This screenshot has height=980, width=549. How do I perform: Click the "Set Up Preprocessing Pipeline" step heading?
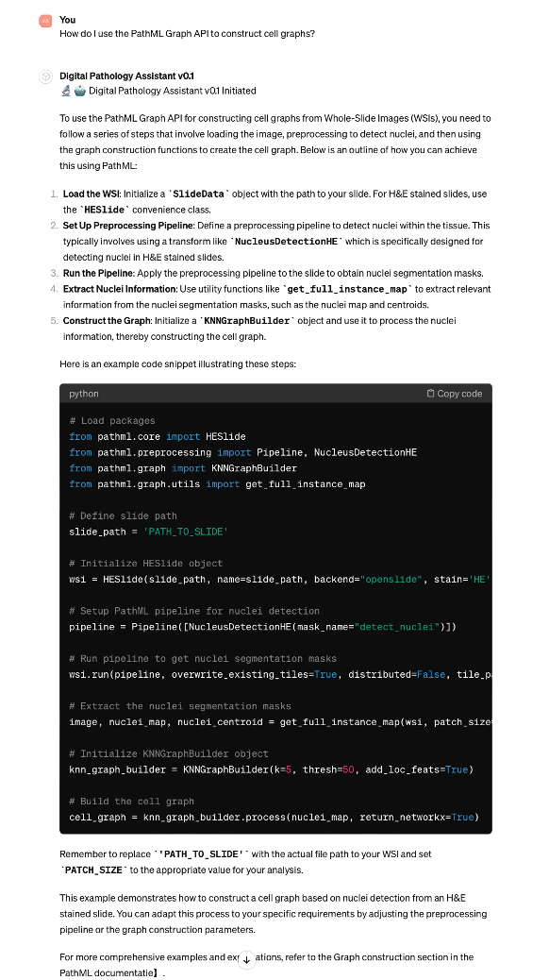pos(128,226)
